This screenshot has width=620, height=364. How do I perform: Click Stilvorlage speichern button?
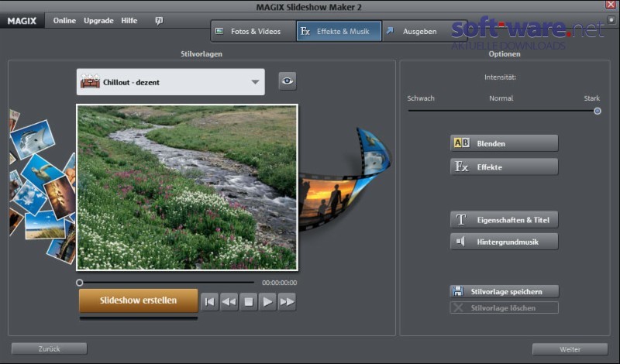(x=505, y=291)
